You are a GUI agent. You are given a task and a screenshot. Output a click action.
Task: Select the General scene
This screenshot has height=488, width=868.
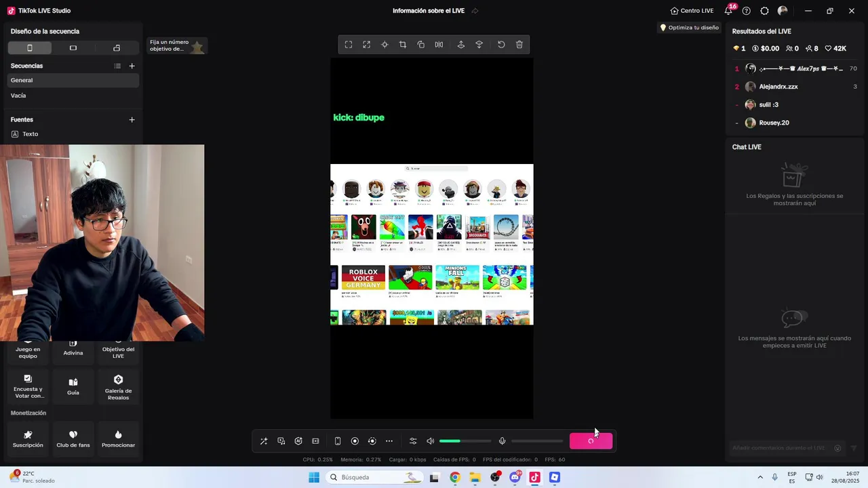coord(73,80)
